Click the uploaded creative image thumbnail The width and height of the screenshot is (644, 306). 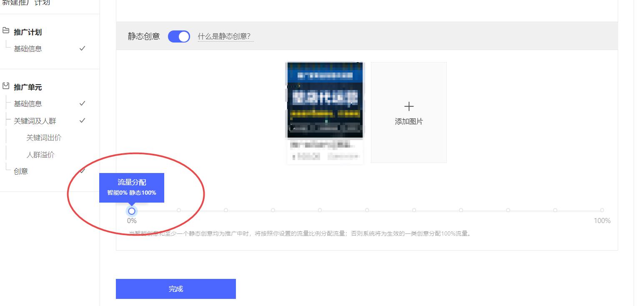pos(325,100)
